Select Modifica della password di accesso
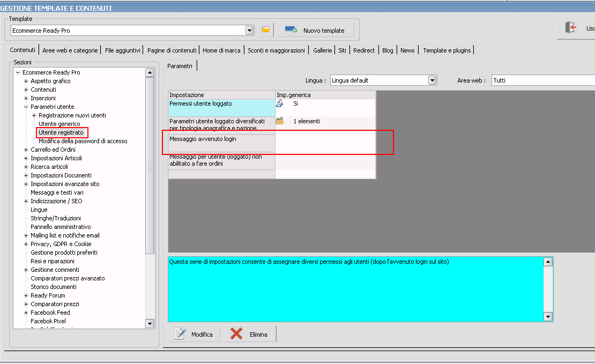The height and width of the screenshot is (364, 595). tap(83, 141)
